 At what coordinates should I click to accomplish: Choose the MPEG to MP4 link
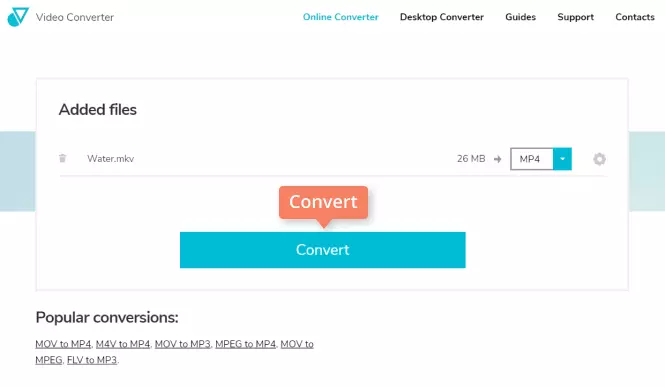click(x=246, y=344)
